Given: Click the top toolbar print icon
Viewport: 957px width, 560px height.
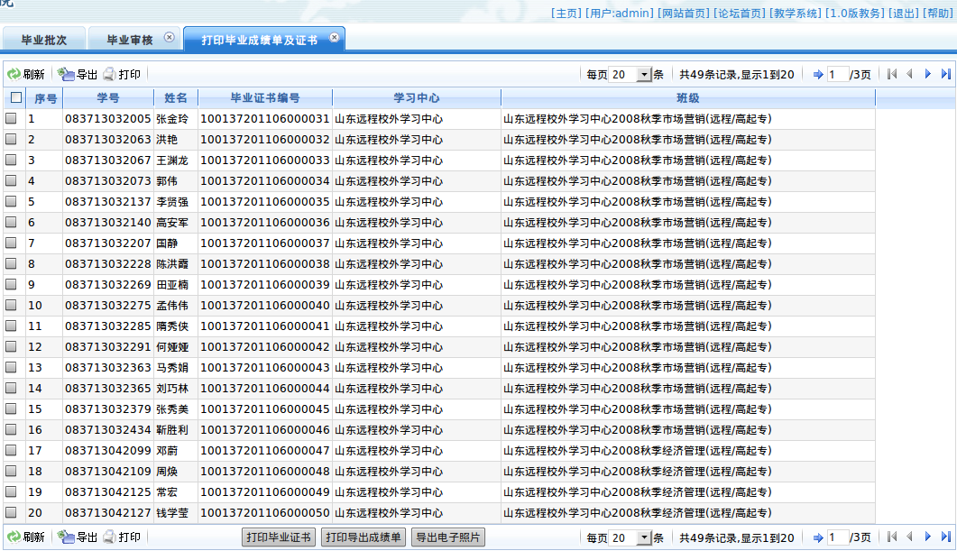Looking at the screenshot, I should tap(110, 75).
